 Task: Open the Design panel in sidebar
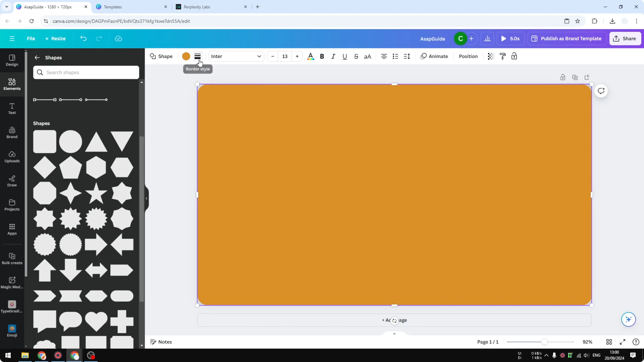[12, 61]
